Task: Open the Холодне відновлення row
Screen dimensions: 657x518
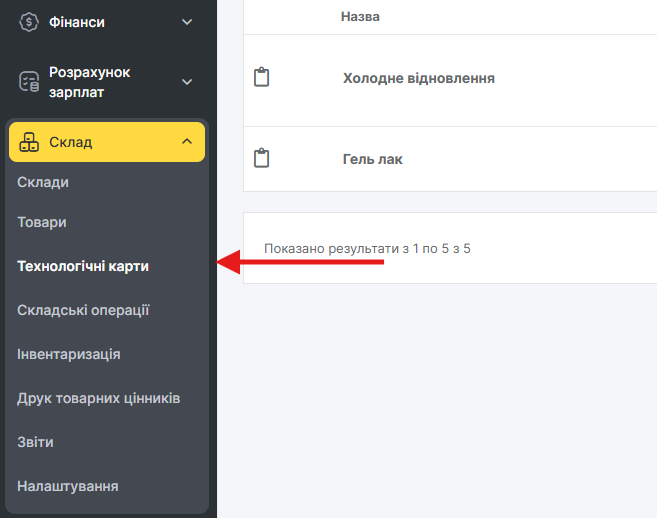Action: pos(419,78)
